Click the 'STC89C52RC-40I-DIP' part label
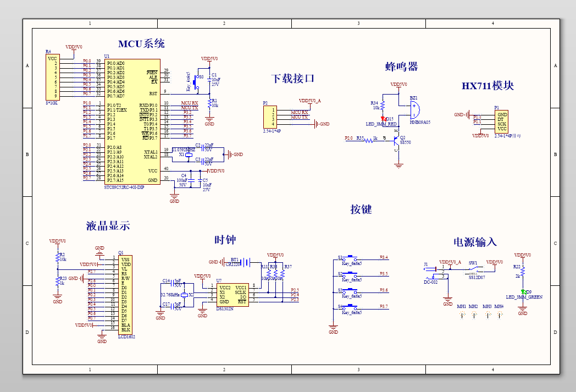 tap(124, 187)
